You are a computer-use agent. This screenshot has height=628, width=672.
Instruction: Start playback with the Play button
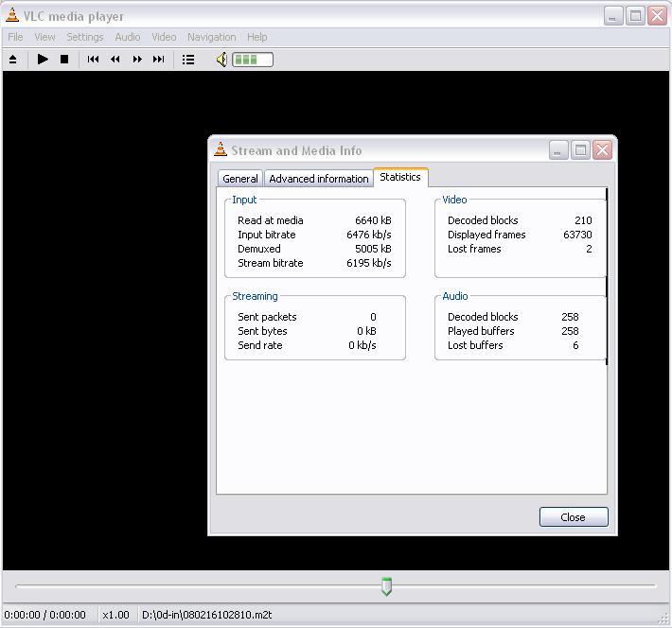[43, 60]
